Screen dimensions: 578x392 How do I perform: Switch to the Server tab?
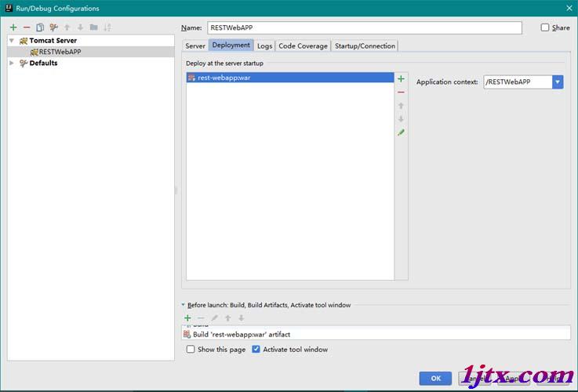pyautogui.click(x=195, y=45)
